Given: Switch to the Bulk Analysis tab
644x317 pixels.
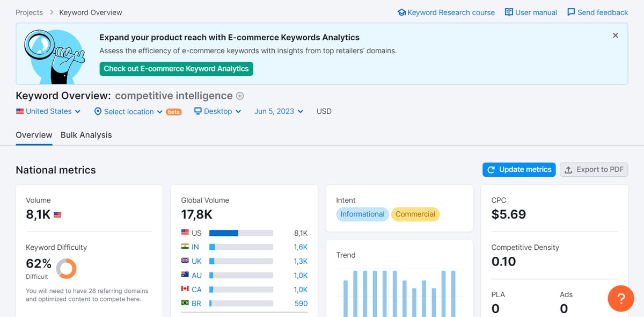Looking at the screenshot, I should click(x=86, y=135).
